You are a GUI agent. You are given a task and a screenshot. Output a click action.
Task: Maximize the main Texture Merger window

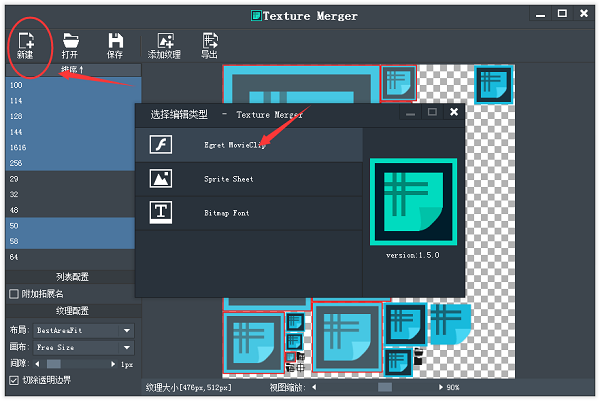[562, 14]
